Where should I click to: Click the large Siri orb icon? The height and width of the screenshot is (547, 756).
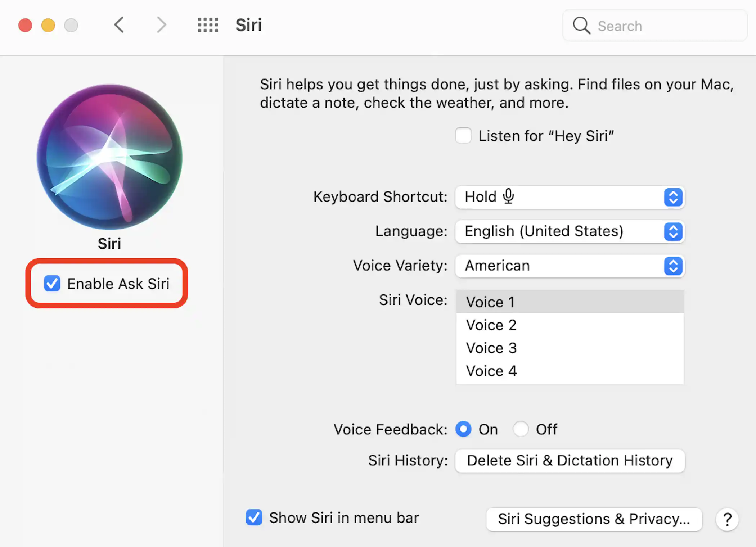[x=109, y=157]
